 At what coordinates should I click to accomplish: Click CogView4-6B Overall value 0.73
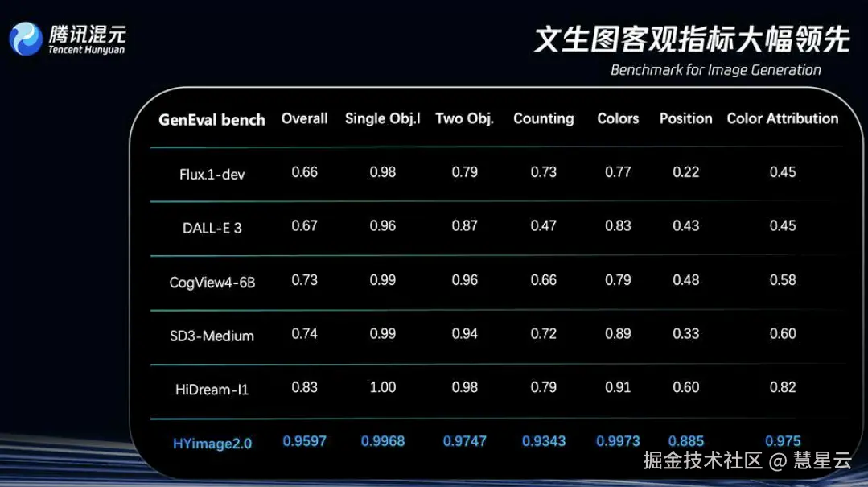pyautogui.click(x=304, y=280)
